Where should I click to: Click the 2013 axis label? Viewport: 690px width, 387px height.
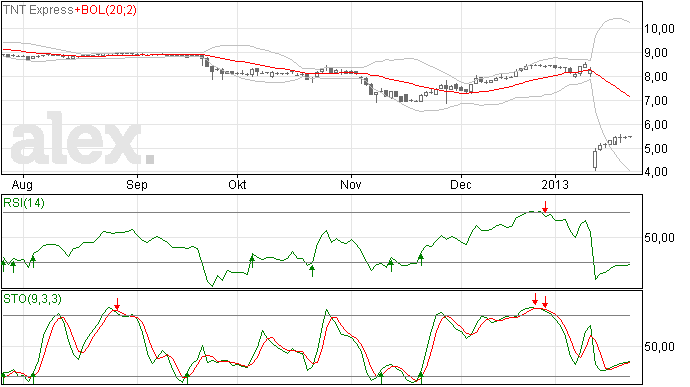(555, 184)
